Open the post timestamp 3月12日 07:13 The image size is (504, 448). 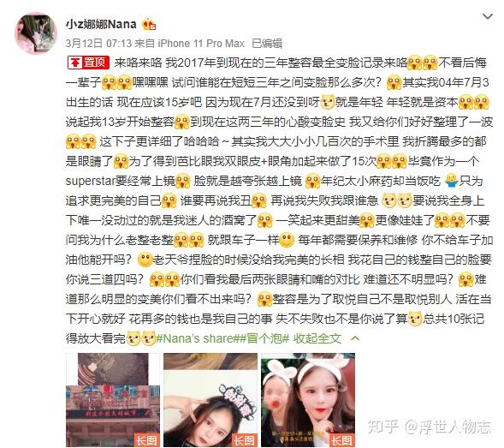point(98,44)
